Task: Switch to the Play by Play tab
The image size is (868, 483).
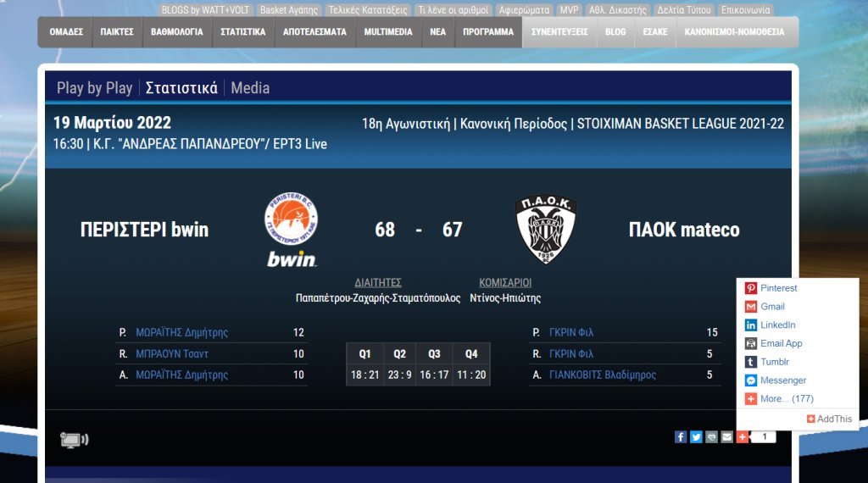Action: pyautogui.click(x=94, y=88)
